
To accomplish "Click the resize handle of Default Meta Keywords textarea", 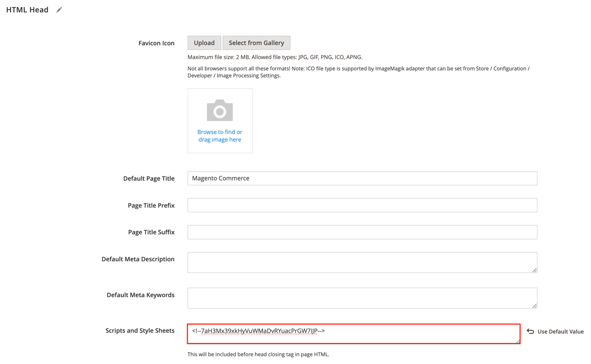I will pyautogui.click(x=535, y=307).
